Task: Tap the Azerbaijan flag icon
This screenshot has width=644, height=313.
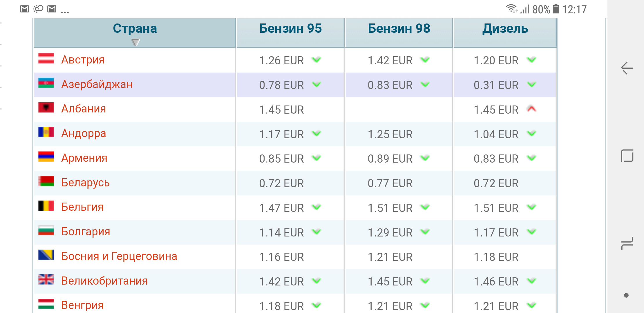Action: coord(46,83)
